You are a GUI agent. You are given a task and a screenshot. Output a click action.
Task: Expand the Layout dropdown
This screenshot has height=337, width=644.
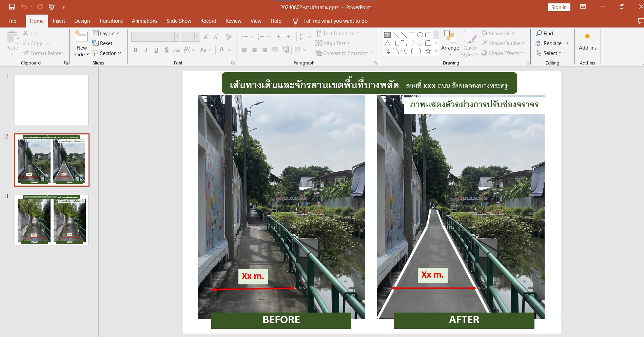pos(106,33)
